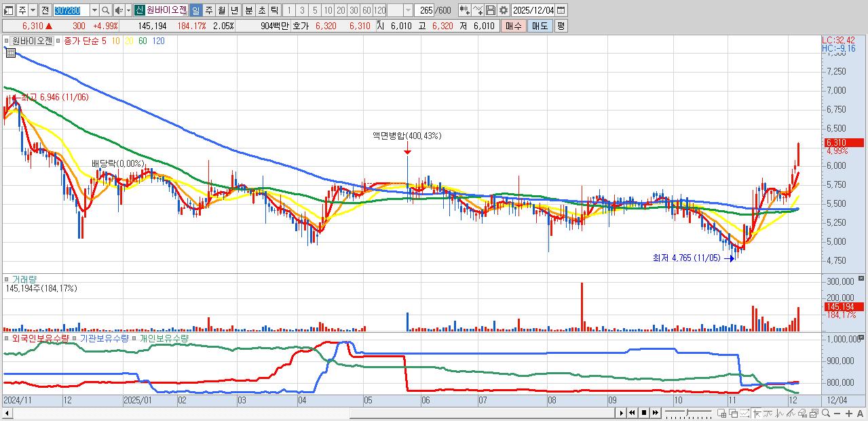Image resolution: width=868 pixels, height=421 pixels.
Task: Choose interval 5 button in toolbar
Action: tap(315, 10)
